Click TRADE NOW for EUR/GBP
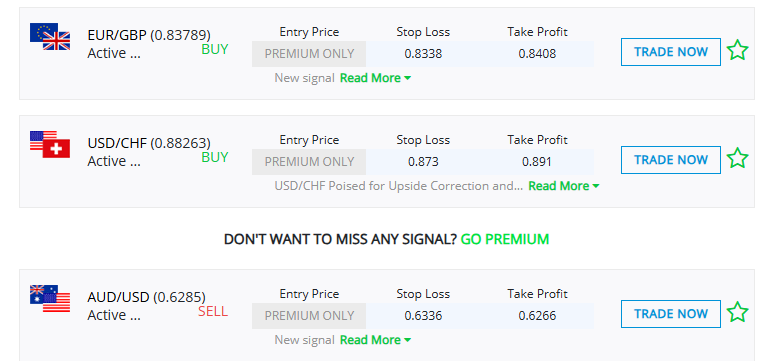The image size is (767, 361). (x=671, y=52)
